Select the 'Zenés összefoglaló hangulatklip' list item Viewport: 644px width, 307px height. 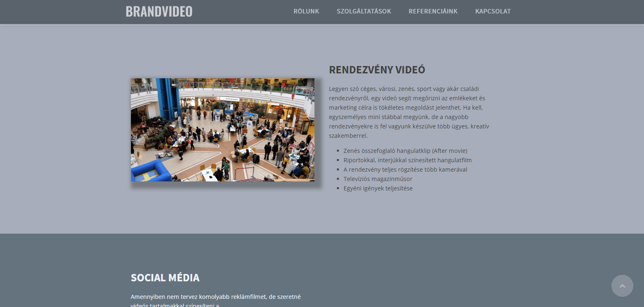[x=387, y=151]
